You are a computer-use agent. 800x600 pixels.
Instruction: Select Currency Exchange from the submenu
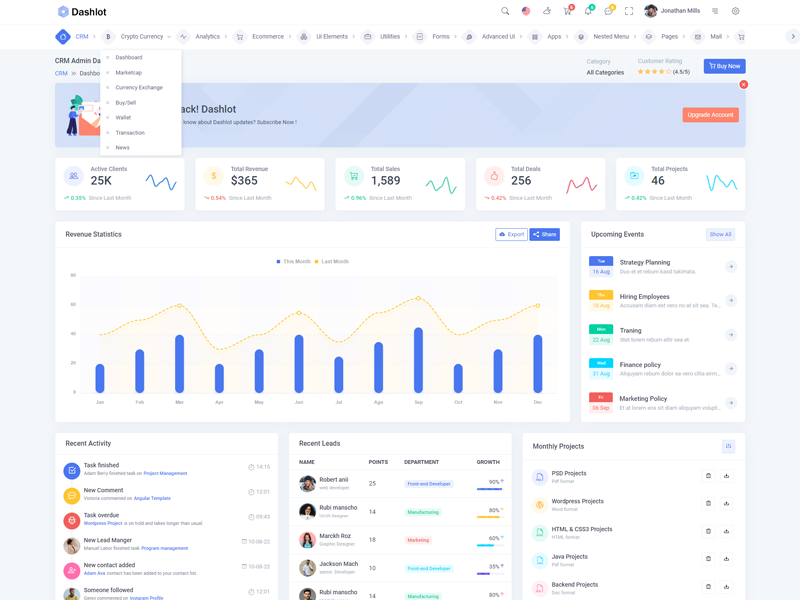click(138, 88)
